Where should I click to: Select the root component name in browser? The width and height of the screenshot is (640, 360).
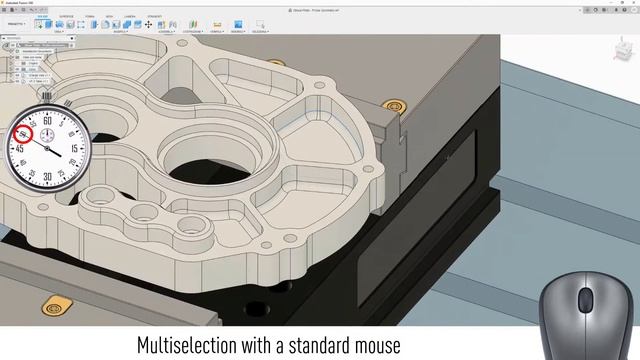point(44,45)
